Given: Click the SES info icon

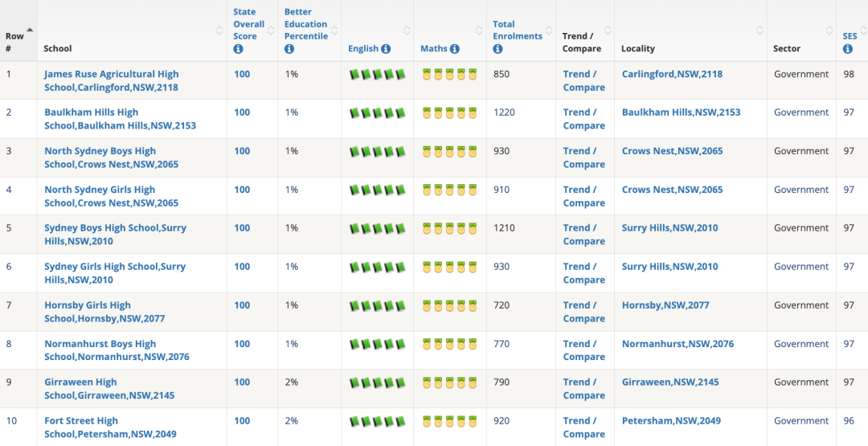Looking at the screenshot, I should click(848, 49).
